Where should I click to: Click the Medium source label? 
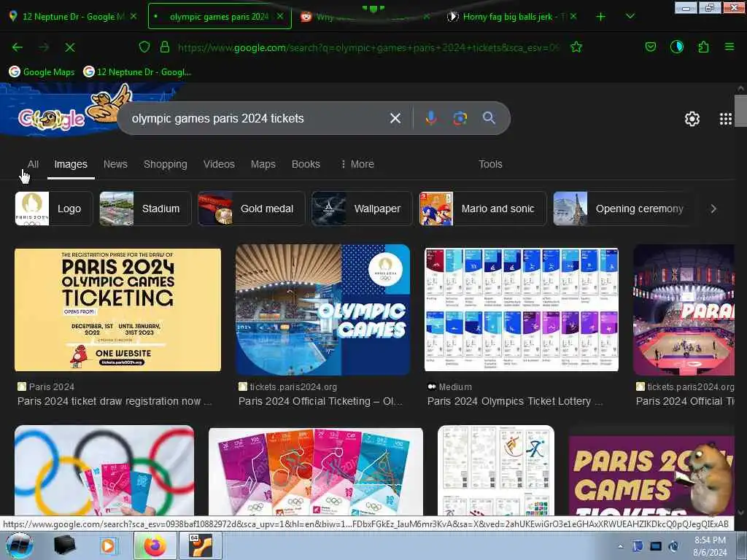point(449,386)
